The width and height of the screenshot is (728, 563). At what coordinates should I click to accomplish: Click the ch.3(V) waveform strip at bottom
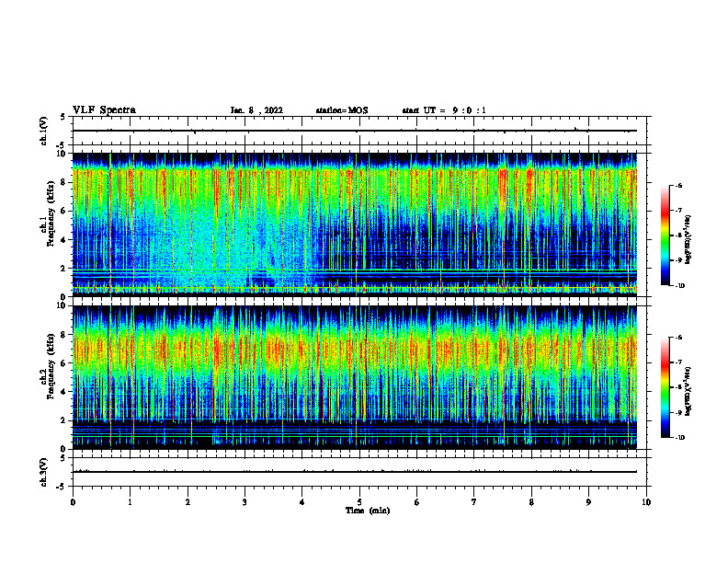tap(359, 472)
